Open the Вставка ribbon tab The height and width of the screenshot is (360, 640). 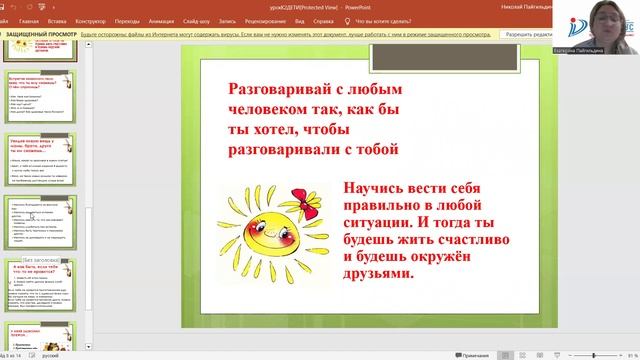[x=57, y=21]
